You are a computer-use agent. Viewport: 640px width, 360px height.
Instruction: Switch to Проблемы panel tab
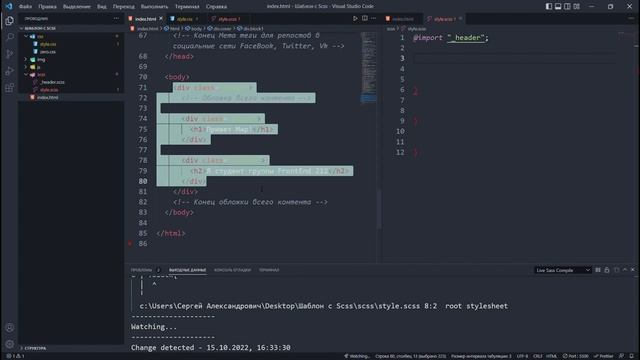(141, 270)
